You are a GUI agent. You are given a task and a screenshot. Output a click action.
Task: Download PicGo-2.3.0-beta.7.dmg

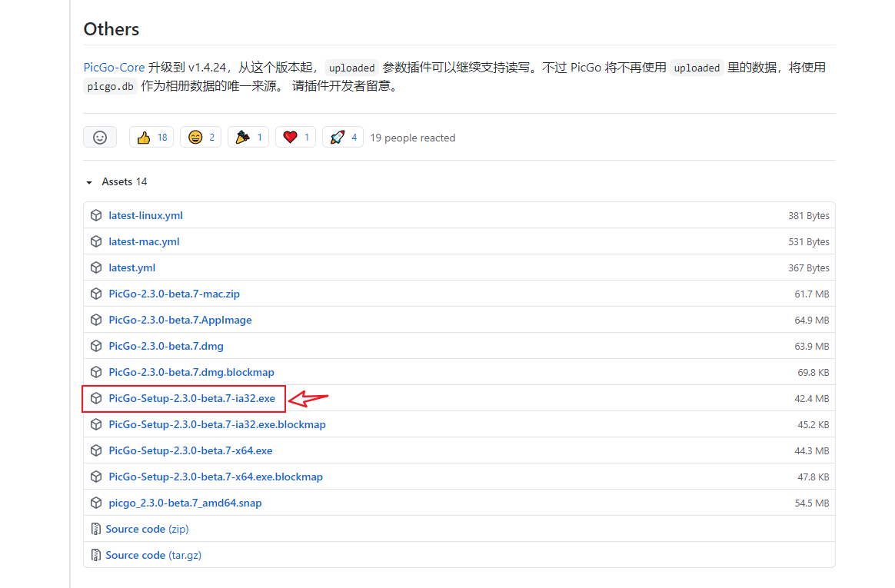(166, 346)
